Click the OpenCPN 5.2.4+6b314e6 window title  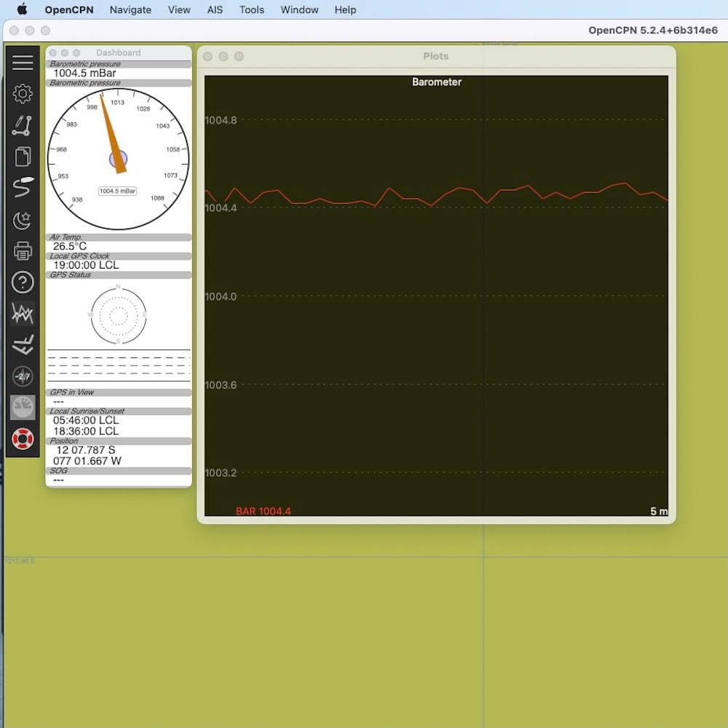(653, 30)
